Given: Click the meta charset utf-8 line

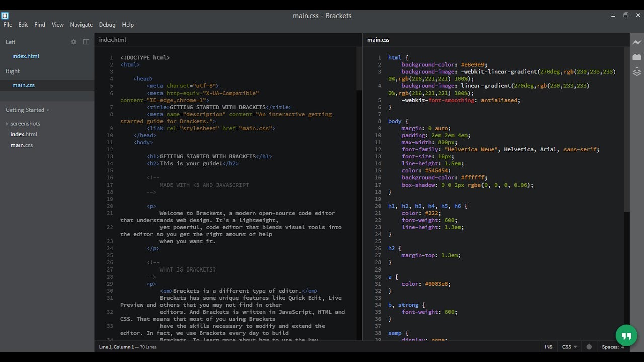Looking at the screenshot, I should [x=183, y=86].
